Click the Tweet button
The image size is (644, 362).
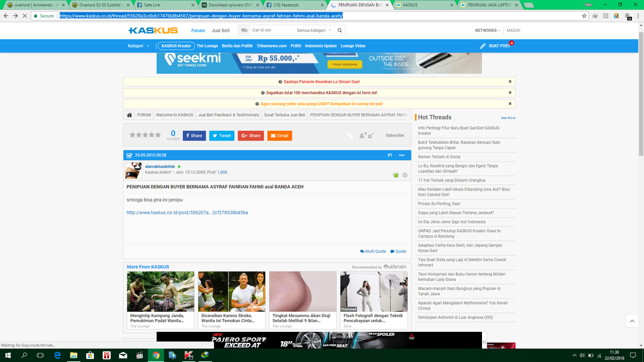coord(222,136)
